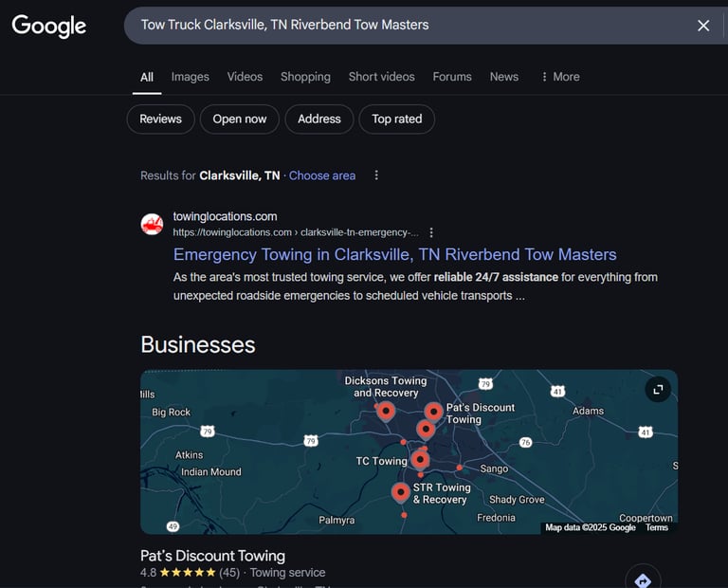Open the Pat's Discount Towing business listing
Viewport: 728px width, 588px height.
212,556
